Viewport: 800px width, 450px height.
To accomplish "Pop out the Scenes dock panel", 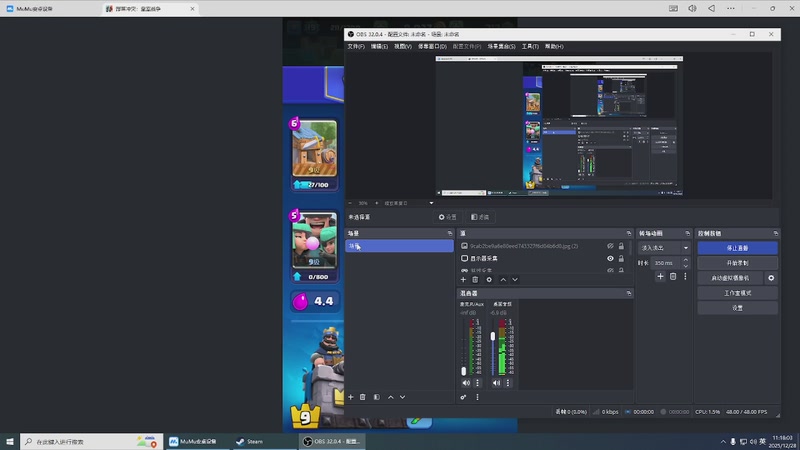I will click(449, 233).
